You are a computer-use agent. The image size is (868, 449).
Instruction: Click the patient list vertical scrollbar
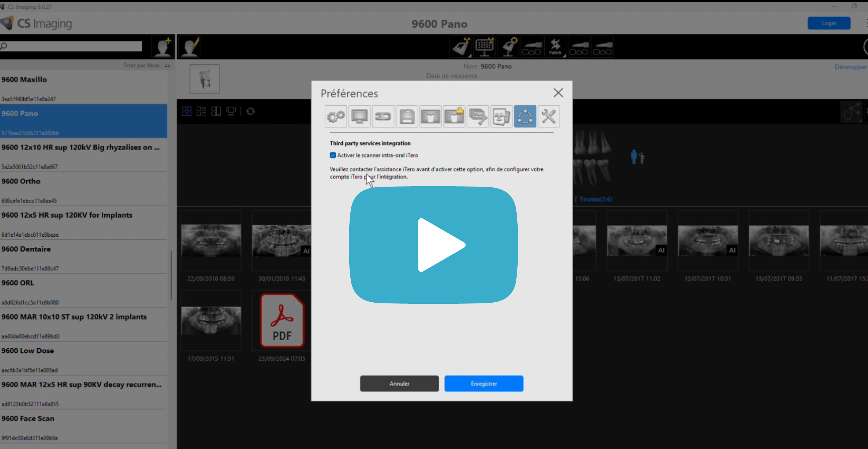[x=171, y=275]
